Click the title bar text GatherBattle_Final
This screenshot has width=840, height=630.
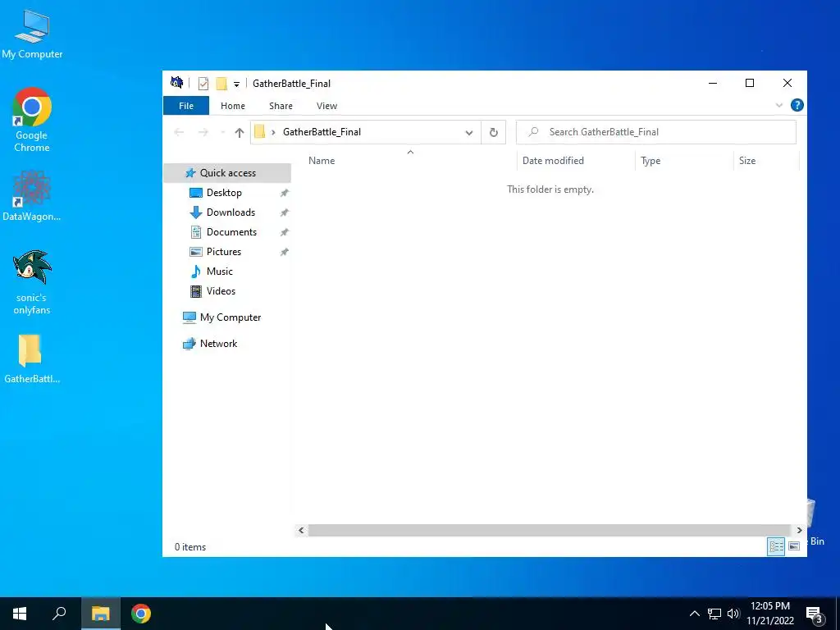[x=291, y=84]
